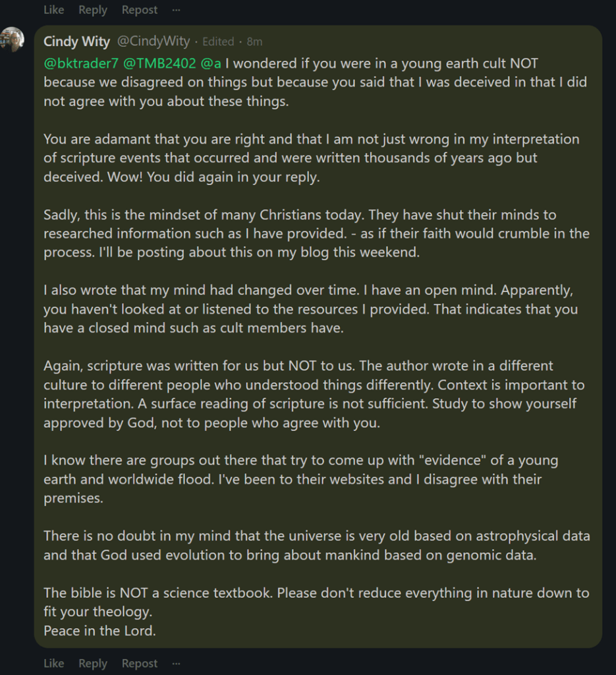This screenshot has width=616, height=675.
Task: Click Repost on the post above Cindy's
Action: [140, 10]
